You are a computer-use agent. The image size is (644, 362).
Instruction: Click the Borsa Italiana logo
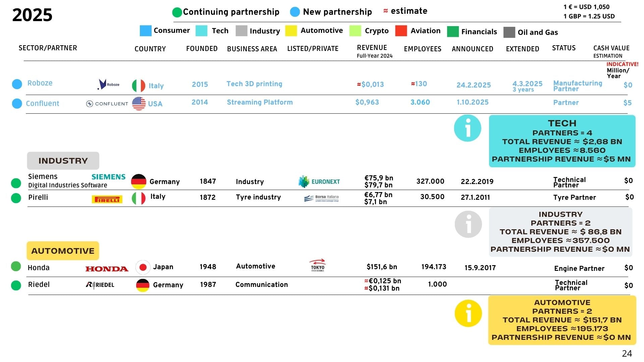click(x=321, y=198)
